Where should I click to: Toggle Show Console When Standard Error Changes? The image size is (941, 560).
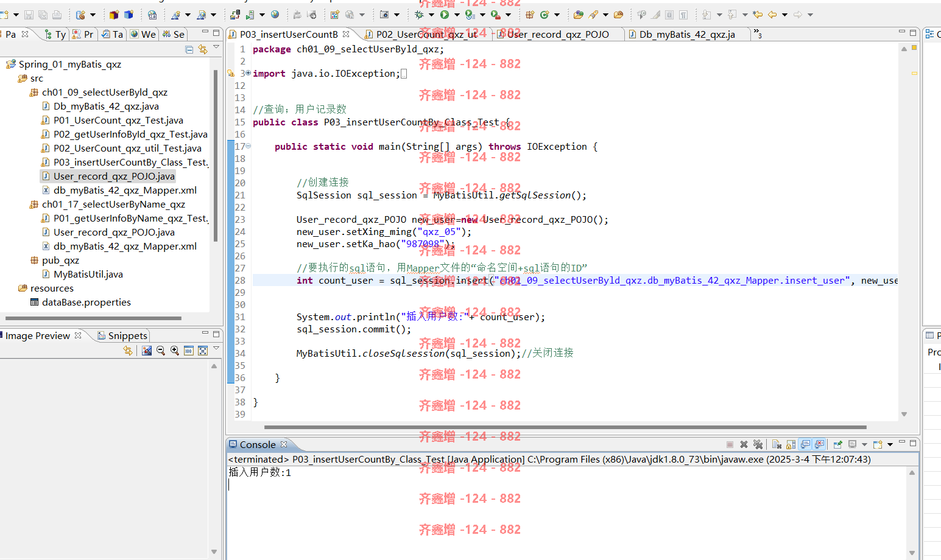[819, 444]
